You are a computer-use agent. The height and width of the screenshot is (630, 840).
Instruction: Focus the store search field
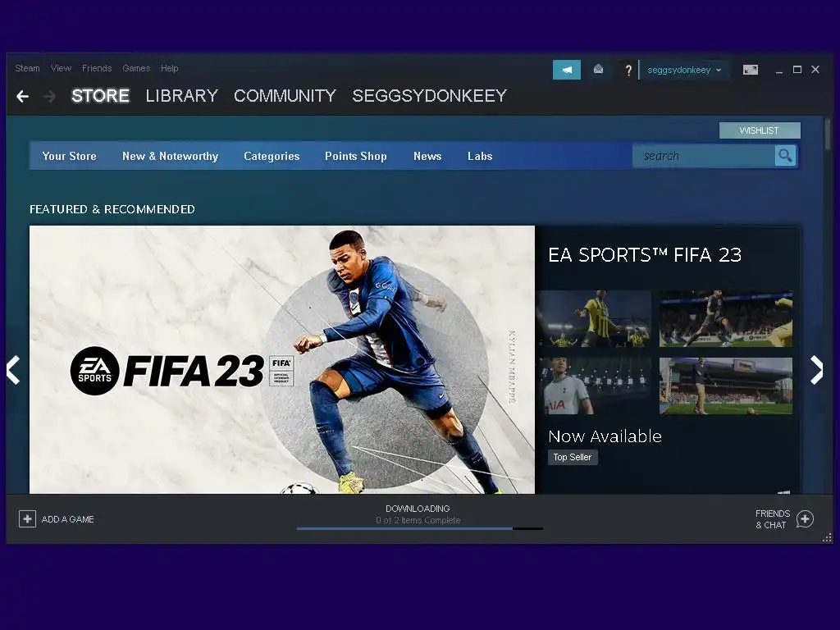point(703,156)
